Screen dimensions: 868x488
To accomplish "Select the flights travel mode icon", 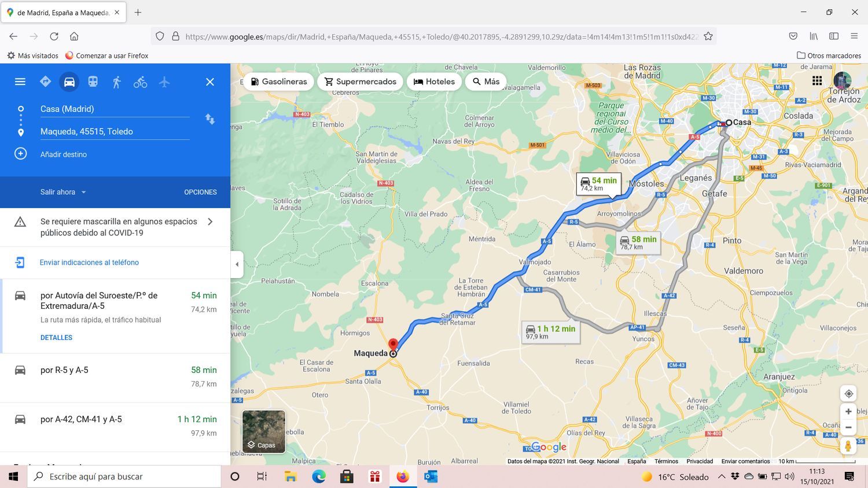I will point(164,82).
